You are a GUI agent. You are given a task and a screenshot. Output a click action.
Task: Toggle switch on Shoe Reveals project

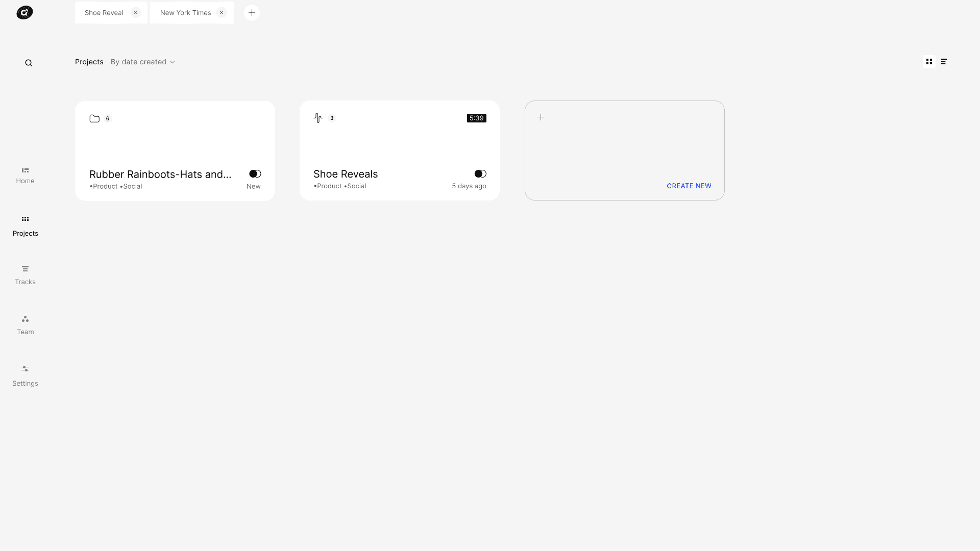click(480, 174)
